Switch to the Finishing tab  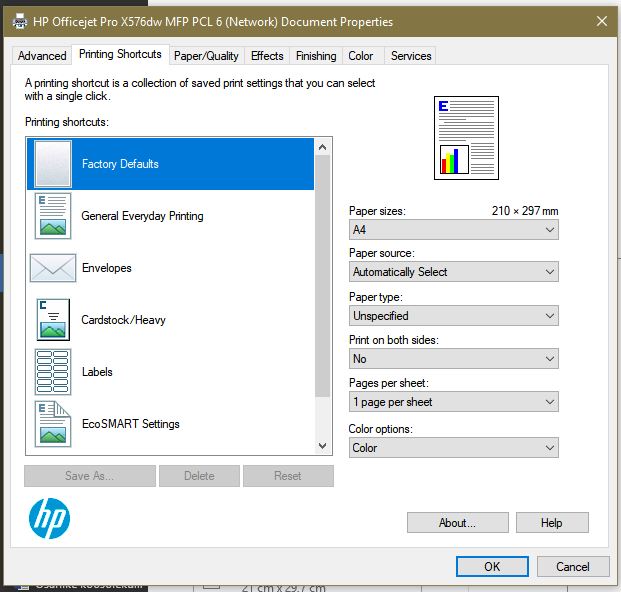316,56
